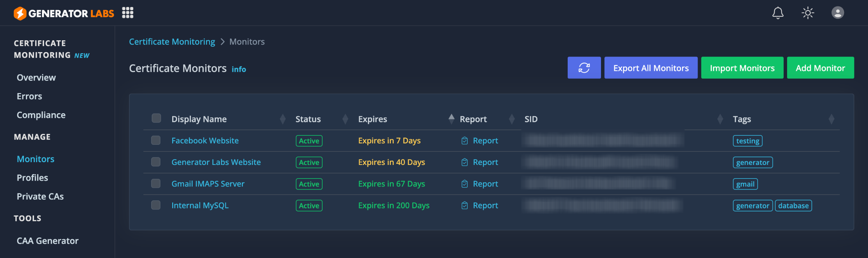The height and width of the screenshot is (258, 868).
Task: Open the apps grid launcher icon
Action: click(x=128, y=13)
